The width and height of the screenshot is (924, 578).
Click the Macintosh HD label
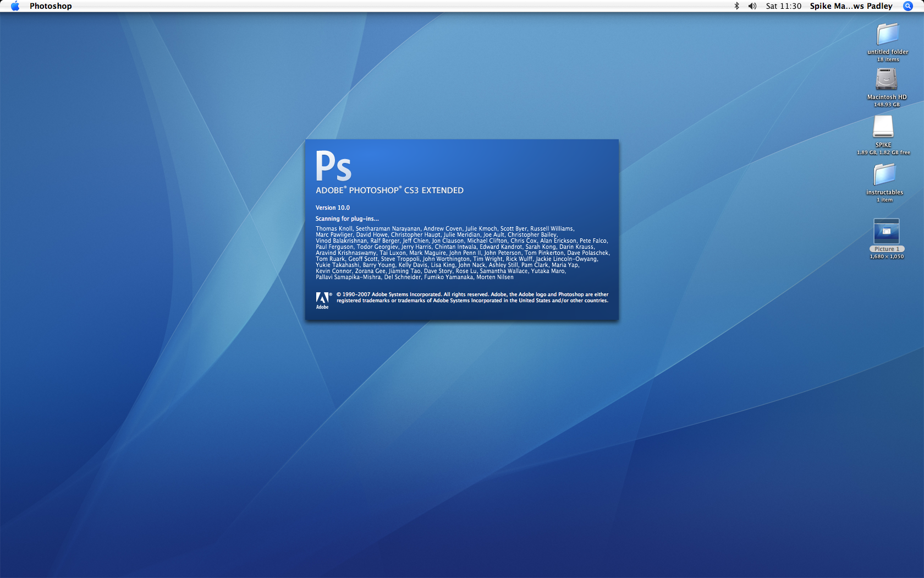[x=887, y=97]
